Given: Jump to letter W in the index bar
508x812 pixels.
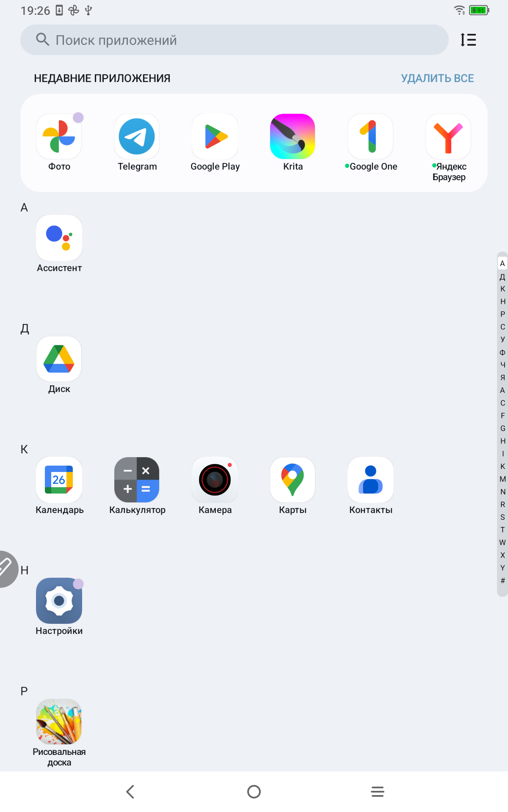Looking at the screenshot, I should tap(502, 543).
